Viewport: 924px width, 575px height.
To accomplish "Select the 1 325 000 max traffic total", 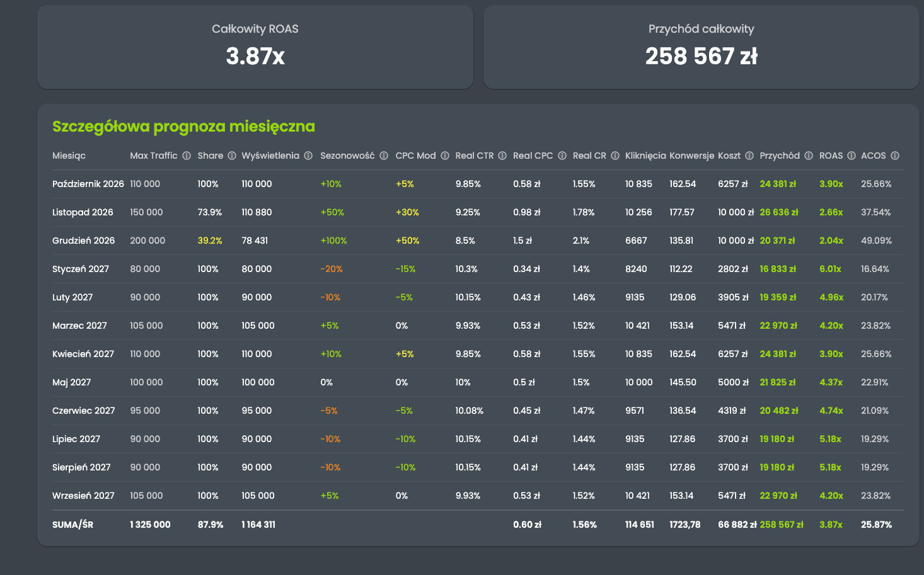I will (150, 525).
